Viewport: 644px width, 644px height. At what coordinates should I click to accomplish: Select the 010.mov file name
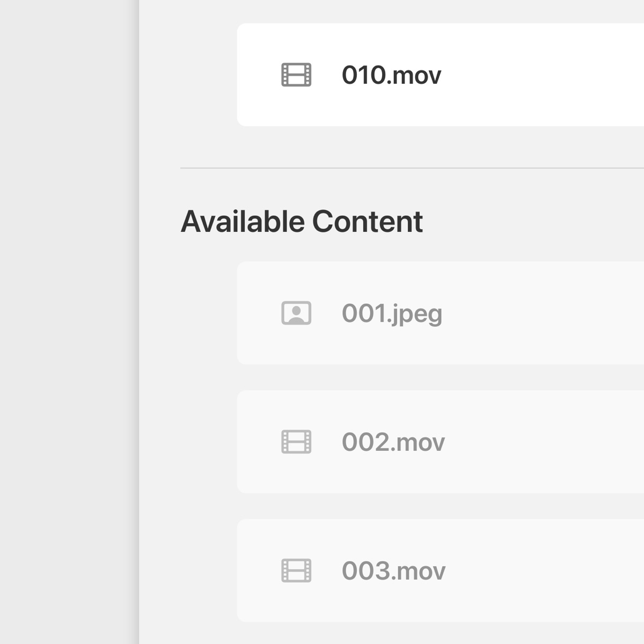coord(391,75)
